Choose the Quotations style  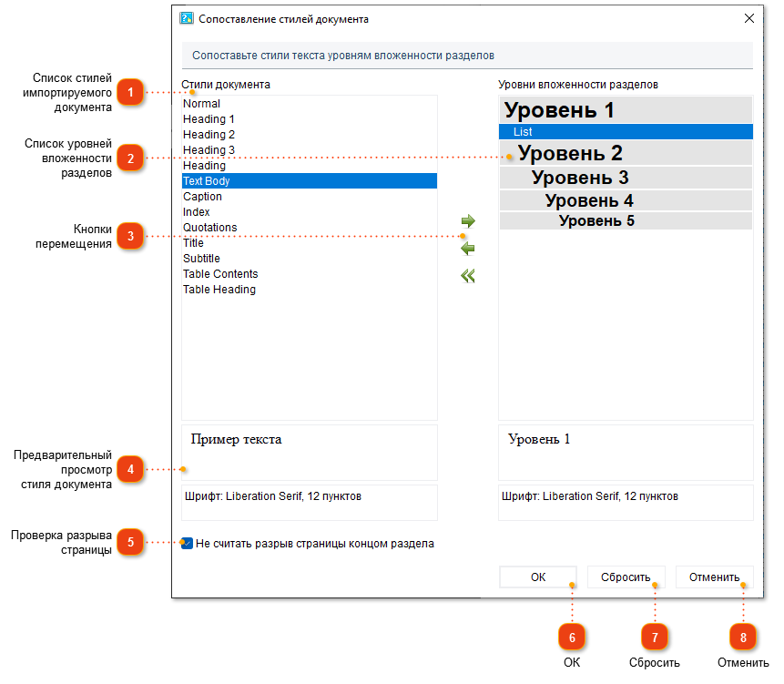tap(209, 228)
